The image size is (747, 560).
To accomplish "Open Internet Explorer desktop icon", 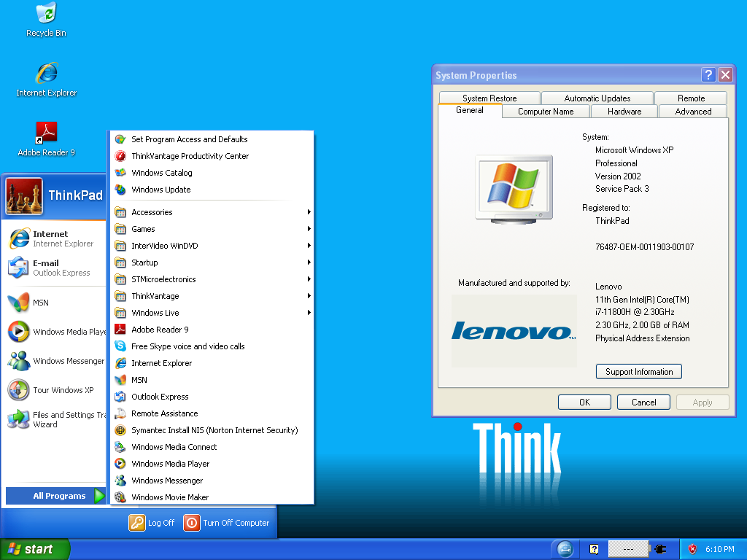I will coord(47,74).
